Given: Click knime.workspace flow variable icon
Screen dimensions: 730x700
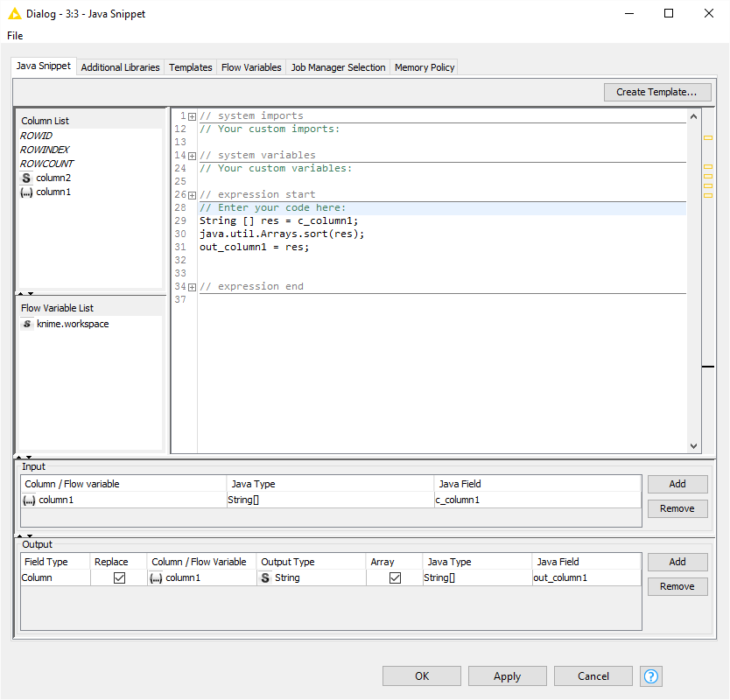Looking at the screenshot, I should [27, 324].
